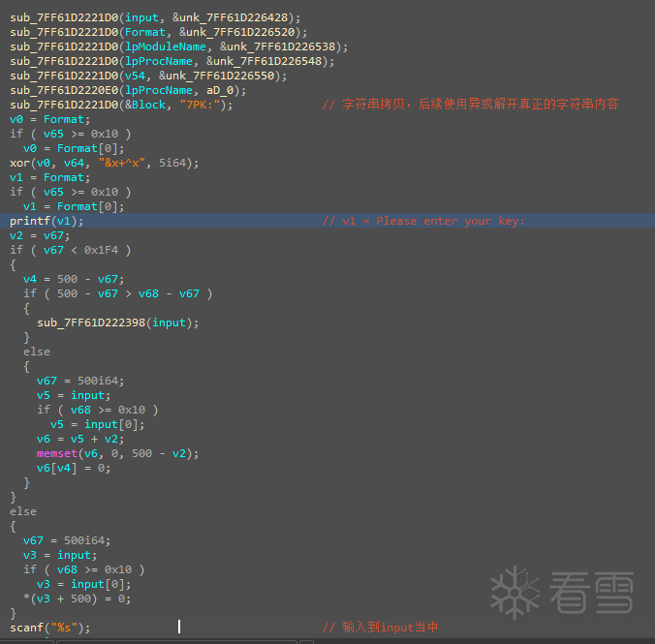Click the condition v67 < 0x1F4
The image size is (655, 644).
[x=80, y=250]
